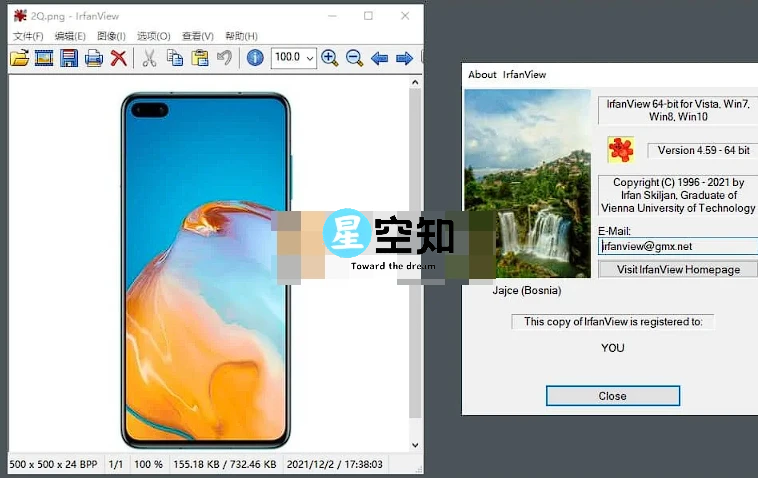Click the Print icon in toolbar

point(94,58)
